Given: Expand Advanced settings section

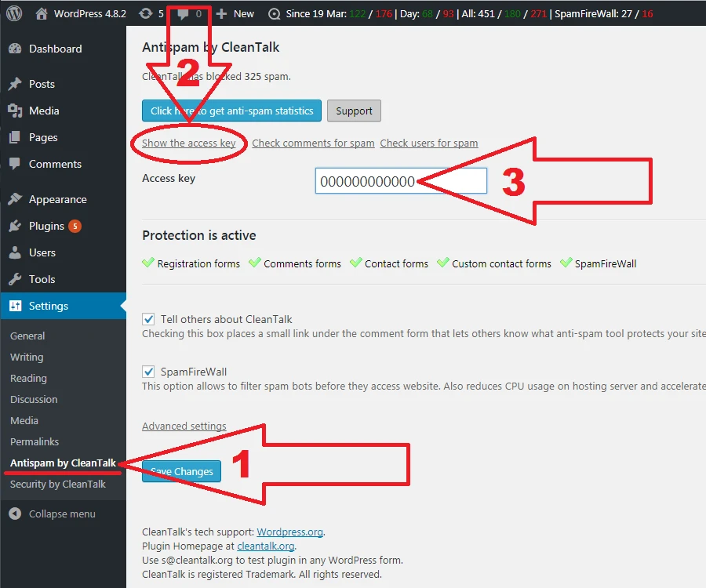Looking at the screenshot, I should (184, 426).
